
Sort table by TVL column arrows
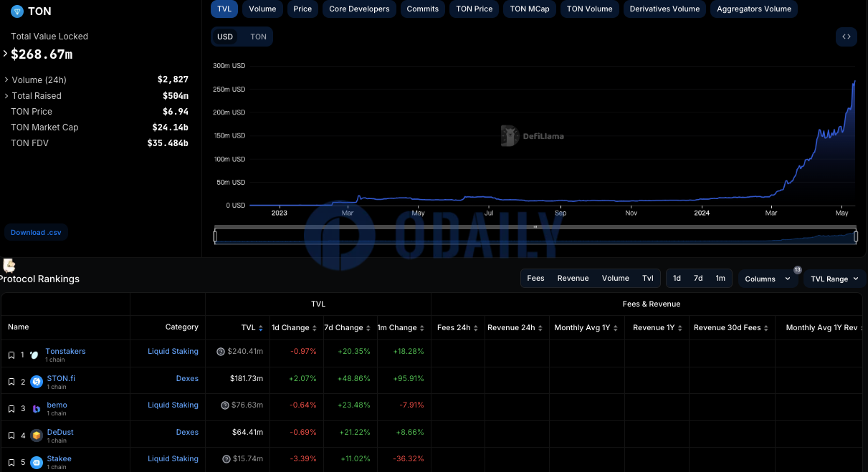click(261, 328)
